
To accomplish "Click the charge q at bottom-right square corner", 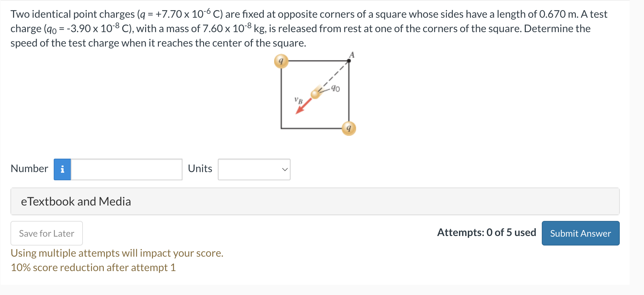I will click(349, 129).
